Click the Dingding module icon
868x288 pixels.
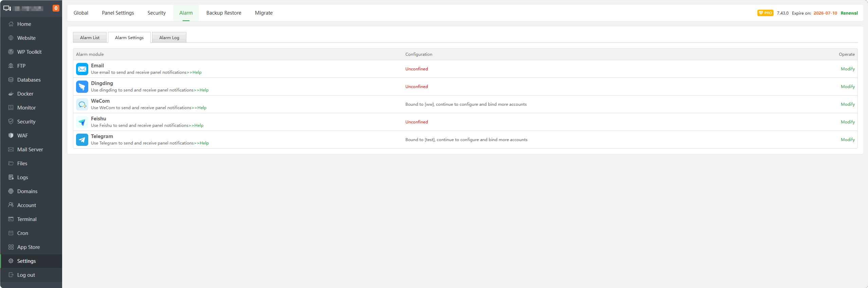82,87
